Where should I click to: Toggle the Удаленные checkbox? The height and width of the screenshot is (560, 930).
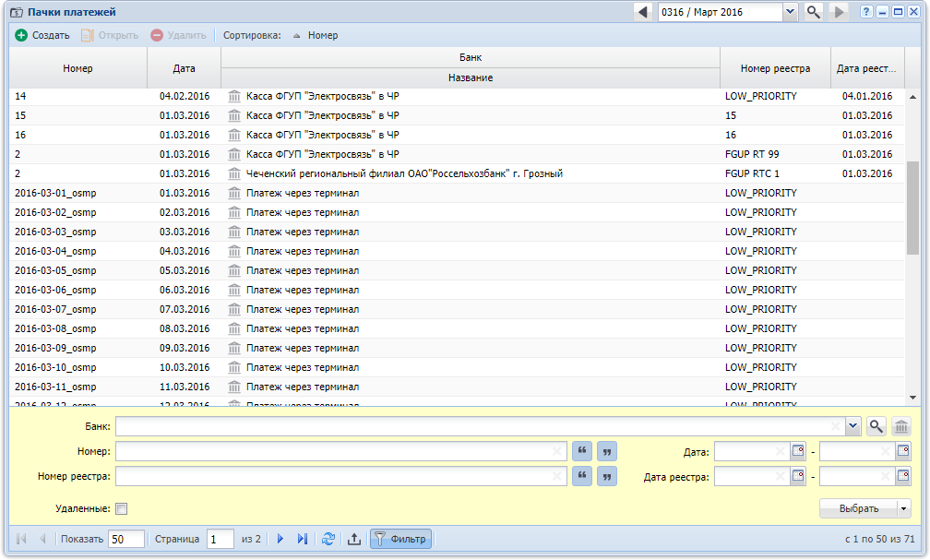[x=121, y=508]
